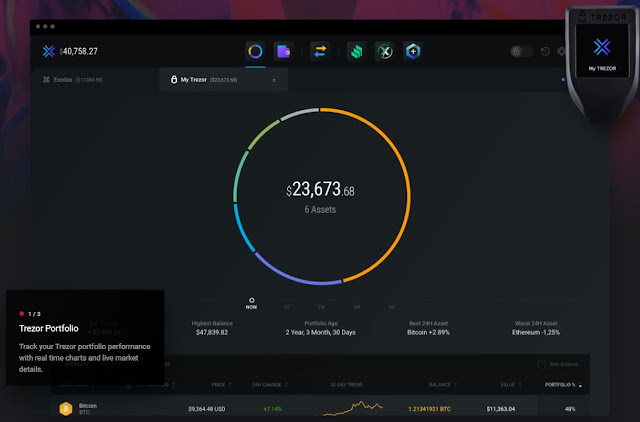Click the small arrow on My Trezor tab
Image resolution: width=640 pixels, height=422 pixels.
point(274,80)
